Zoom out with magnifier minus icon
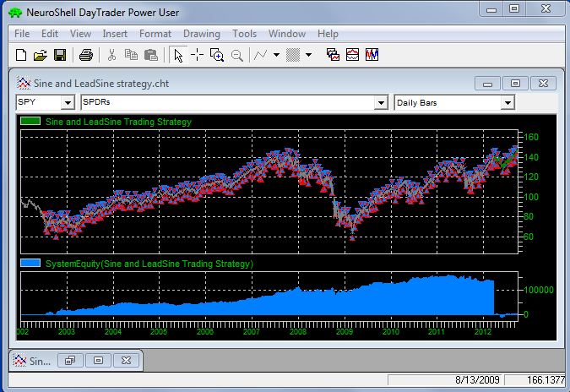This screenshot has height=392, width=570. click(237, 56)
